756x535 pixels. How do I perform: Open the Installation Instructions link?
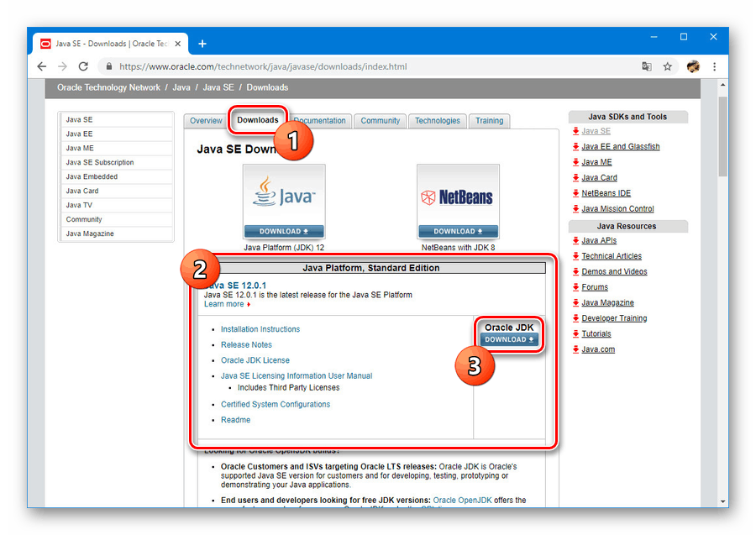[x=260, y=329]
